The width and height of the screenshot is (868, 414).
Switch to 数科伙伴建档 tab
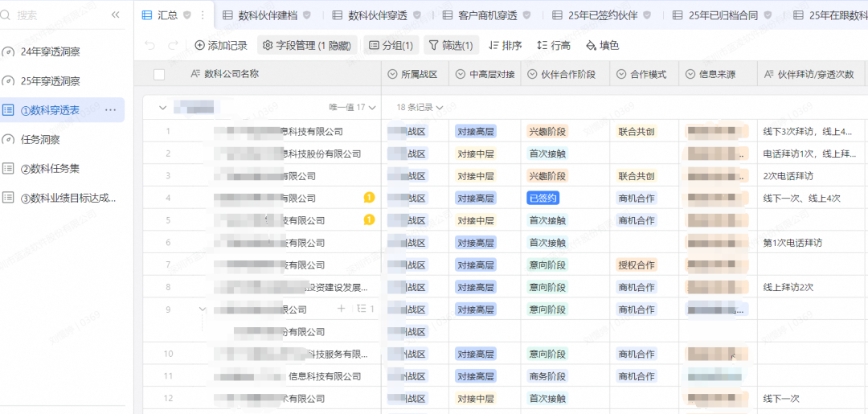click(260, 14)
